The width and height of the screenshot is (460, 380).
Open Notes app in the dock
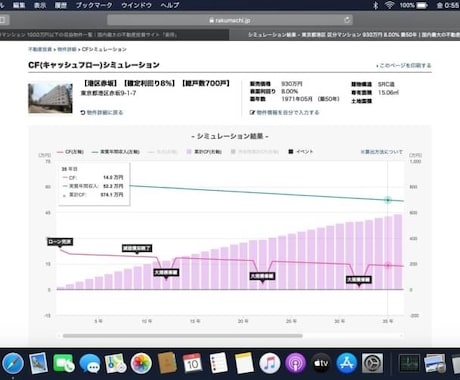[244, 363]
